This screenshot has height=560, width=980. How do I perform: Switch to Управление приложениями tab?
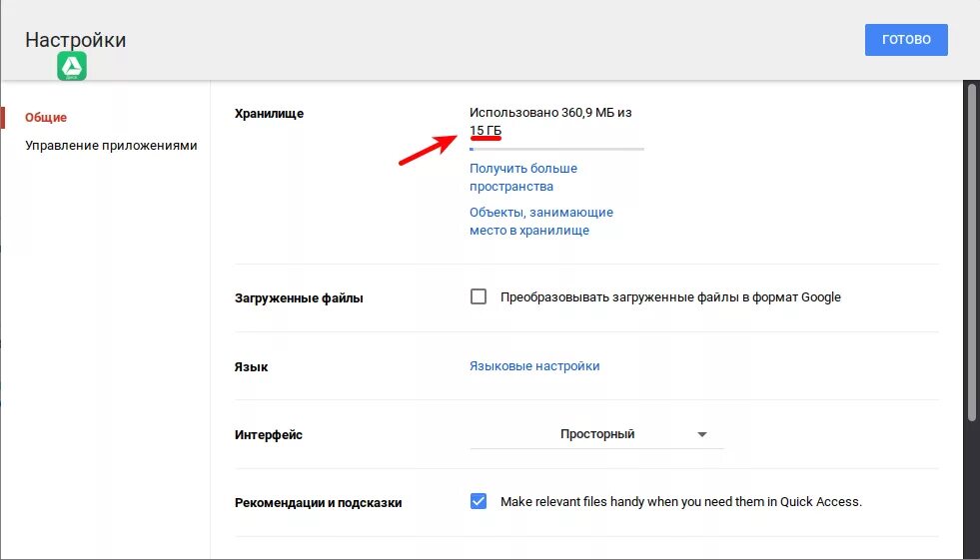pyautogui.click(x=111, y=145)
